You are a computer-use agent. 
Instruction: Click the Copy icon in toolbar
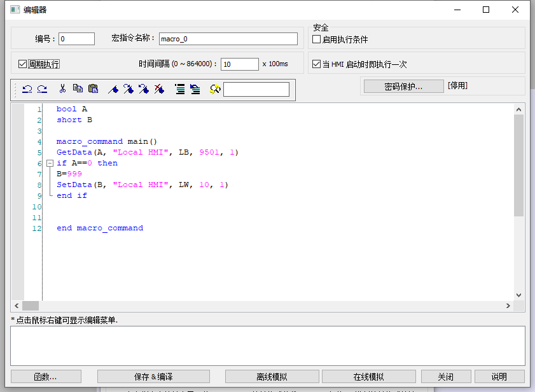[x=78, y=89]
